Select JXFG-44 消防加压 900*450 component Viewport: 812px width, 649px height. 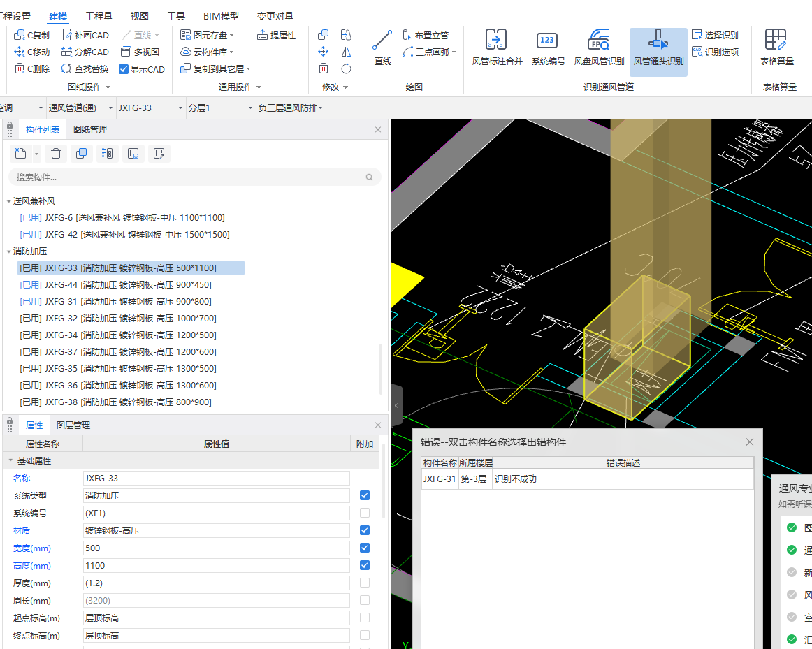point(115,284)
